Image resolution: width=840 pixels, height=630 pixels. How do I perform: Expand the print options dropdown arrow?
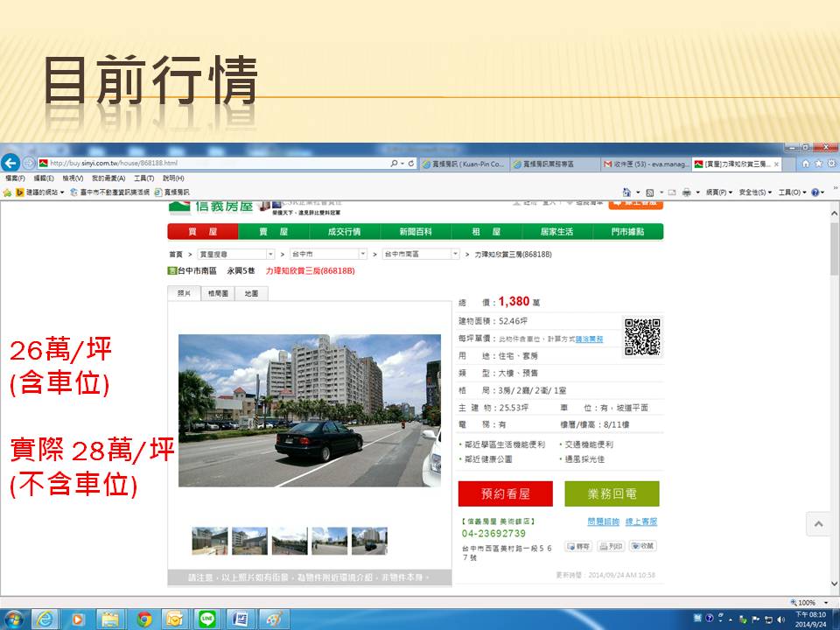tap(697, 192)
